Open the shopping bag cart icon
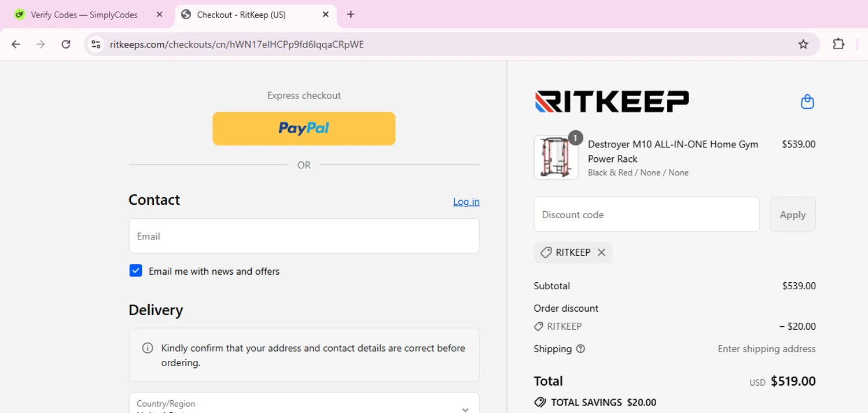 807,102
